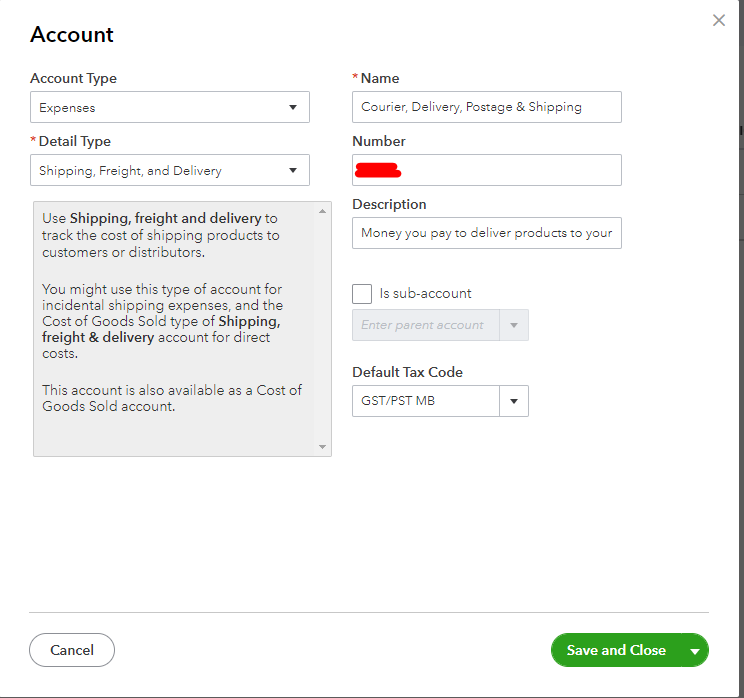Expand the Save and Close options arrow
The width and height of the screenshot is (744, 698).
(x=695, y=651)
